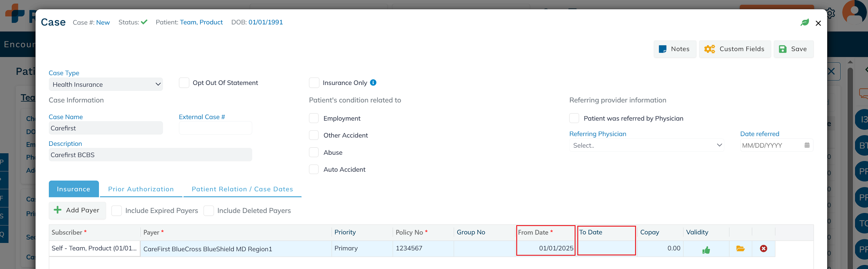This screenshot has height=269, width=868.
Task: Enable Opt Out Of Statement checkbox
Action: 184,83
